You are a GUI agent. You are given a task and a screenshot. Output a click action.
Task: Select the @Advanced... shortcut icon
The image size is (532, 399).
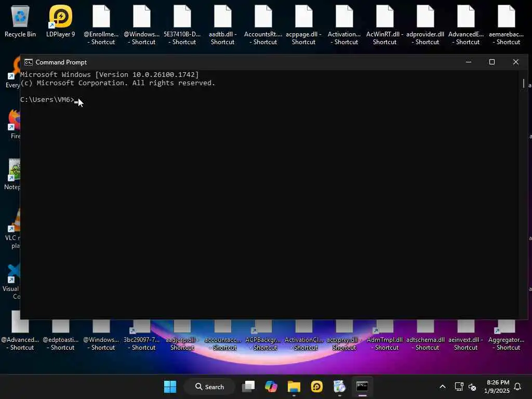point(20,331)
